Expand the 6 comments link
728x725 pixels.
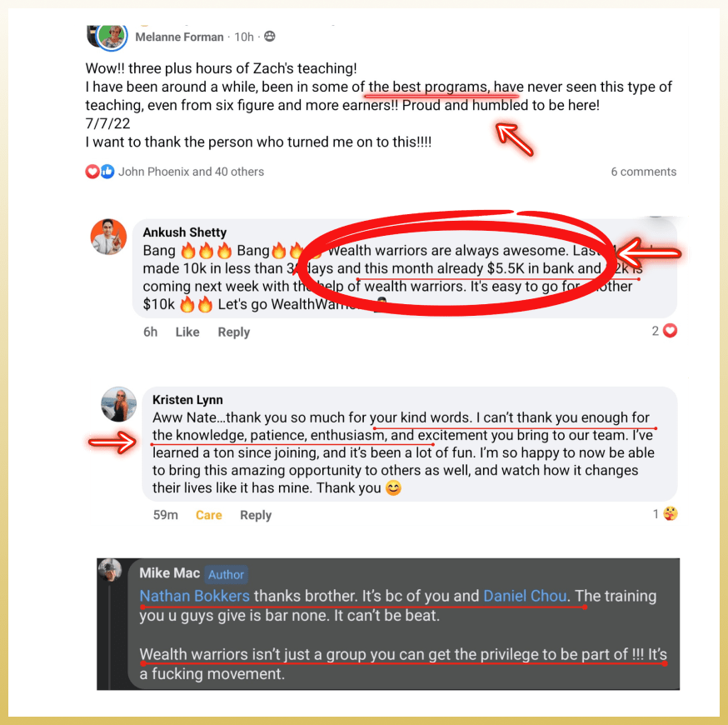643,172
